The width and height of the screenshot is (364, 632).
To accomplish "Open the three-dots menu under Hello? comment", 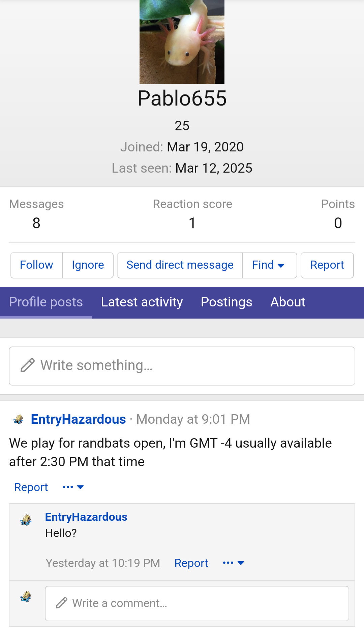I will pyautogui.click(x=234, y=563).
